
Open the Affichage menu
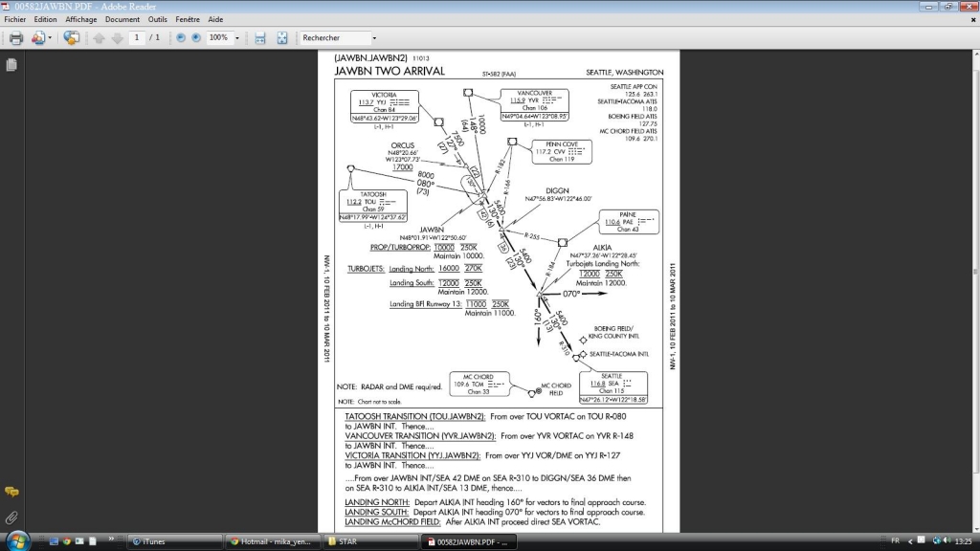(80, 19)
